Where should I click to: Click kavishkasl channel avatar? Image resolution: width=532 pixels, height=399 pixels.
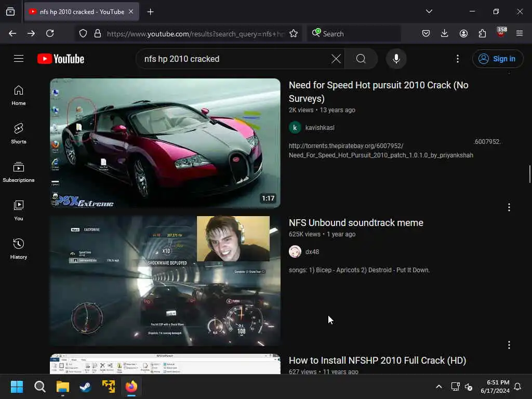(x=295, y=128)
